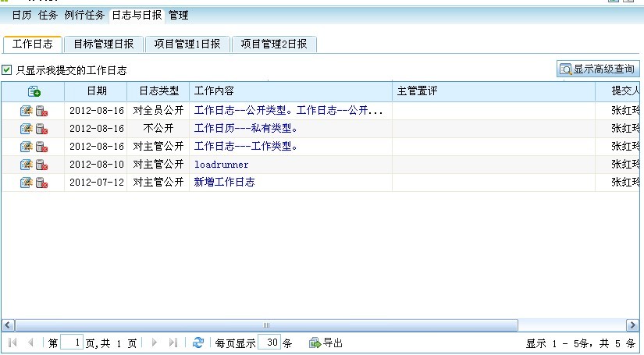Toggle 只显示我提交的工作日志 checkbox
The image size is (644, 355).
pos(7,70)
